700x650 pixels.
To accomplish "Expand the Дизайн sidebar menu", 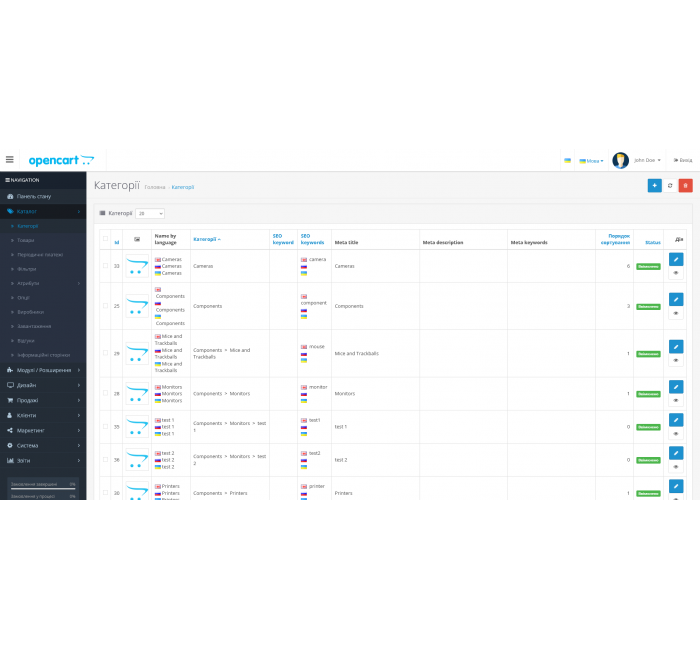I will pos(43,385).
